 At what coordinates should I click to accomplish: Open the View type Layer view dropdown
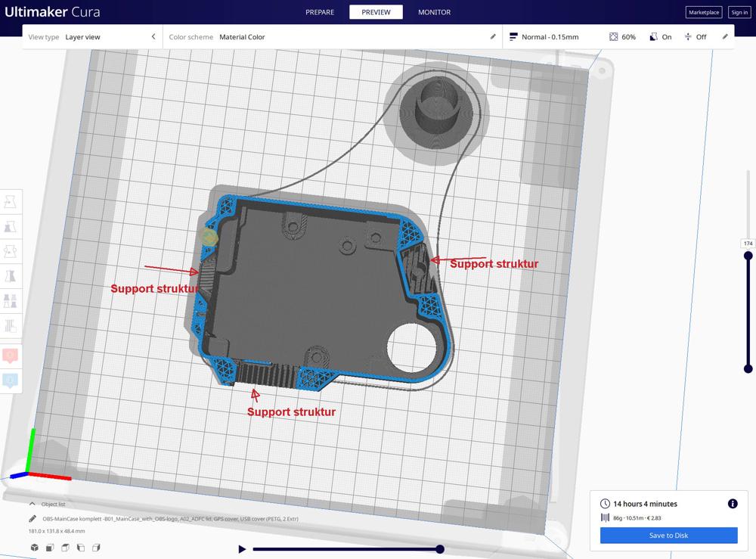pos(92,37)
